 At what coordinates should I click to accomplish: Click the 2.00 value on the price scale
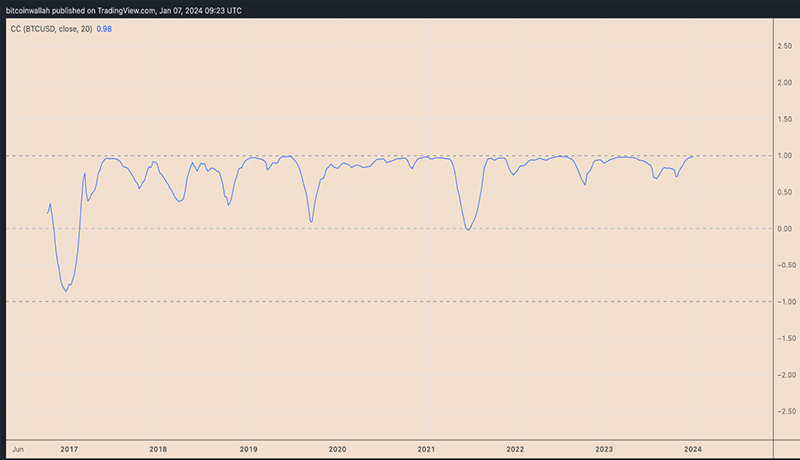[x=785, y=83]
